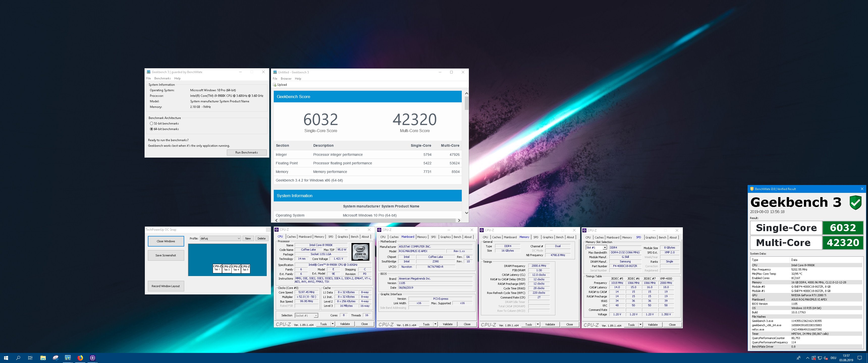Open the People icon in taskbar
Image resolution: width=868 pixels, height=363 pixels.
[799, 358]
